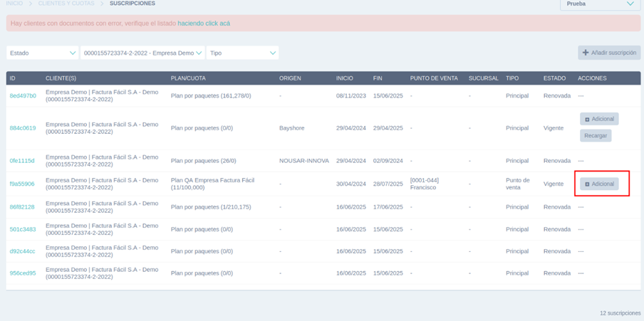Click the Añadir suscripción button
644x321 pixels.
609,53
